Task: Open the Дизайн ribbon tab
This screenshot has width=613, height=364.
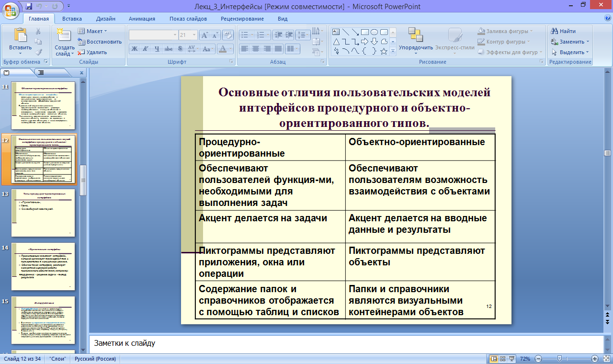Action: coord(105,19)
